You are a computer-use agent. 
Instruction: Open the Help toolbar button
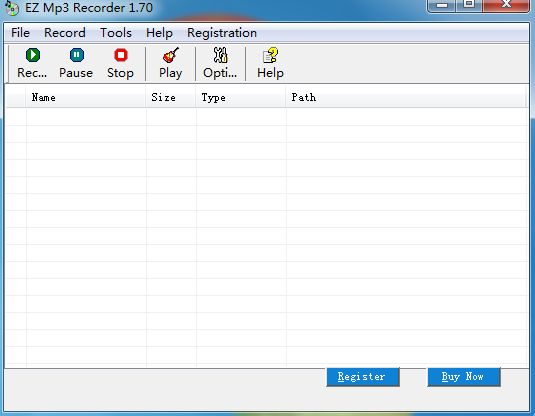[270, 63]
